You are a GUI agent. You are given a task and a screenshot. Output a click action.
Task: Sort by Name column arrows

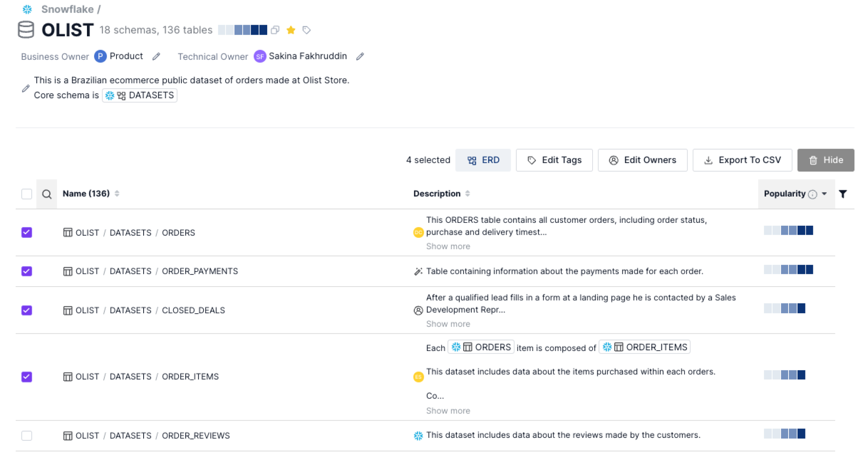[x=117, y=193]
